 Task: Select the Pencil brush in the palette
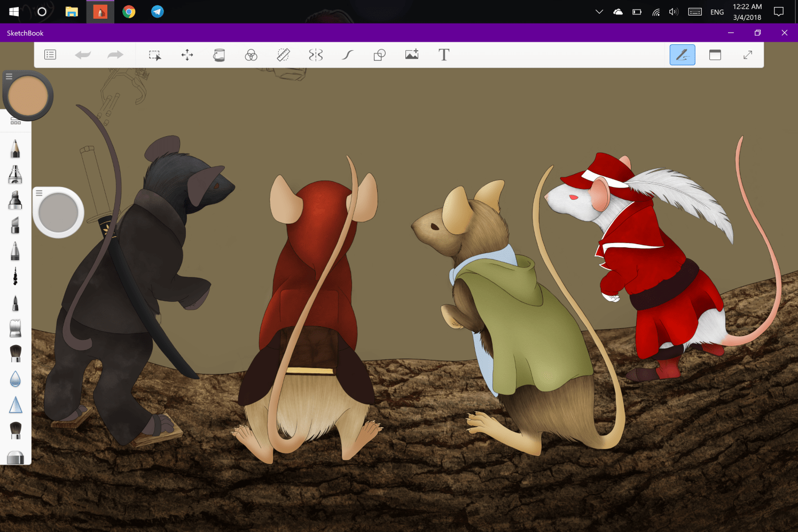tap(15, 148)
